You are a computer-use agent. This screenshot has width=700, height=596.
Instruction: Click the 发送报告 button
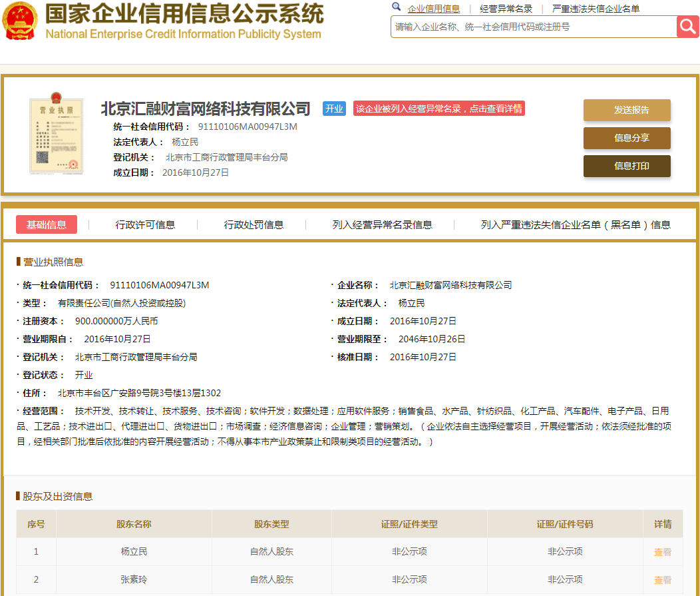pos(627,111)
